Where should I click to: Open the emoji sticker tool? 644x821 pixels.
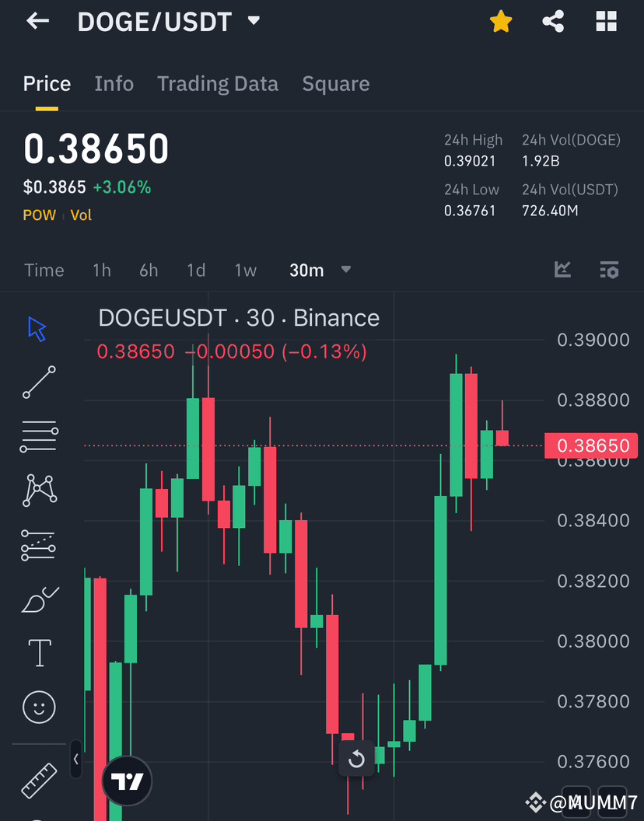(x=37, y=707)
